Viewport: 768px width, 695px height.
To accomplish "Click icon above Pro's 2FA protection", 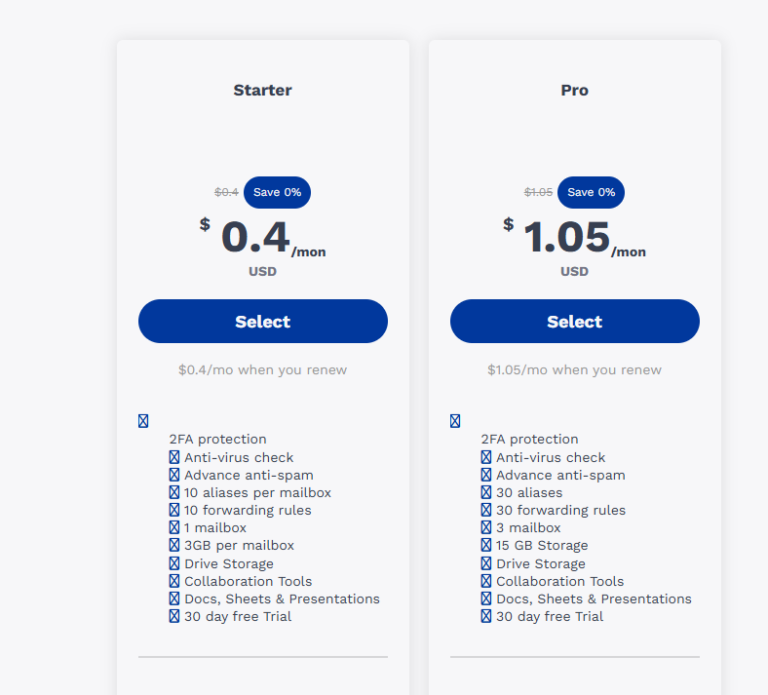I will [455, 421].
